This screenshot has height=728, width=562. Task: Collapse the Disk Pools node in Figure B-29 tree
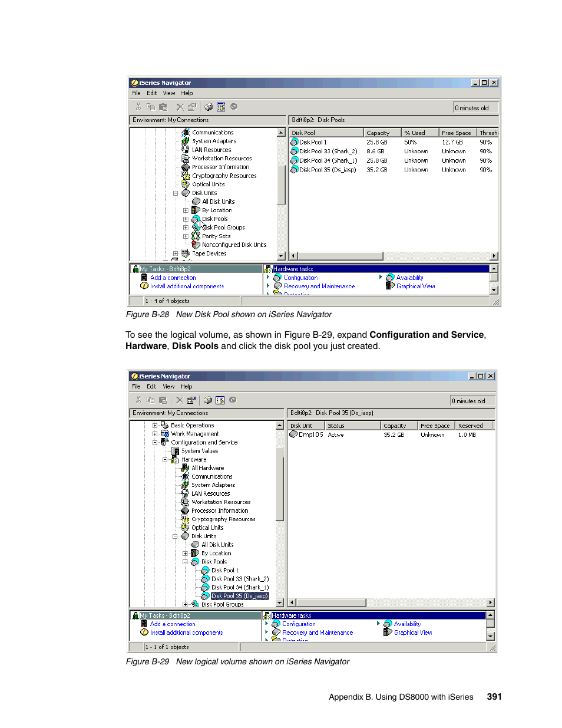185,562
